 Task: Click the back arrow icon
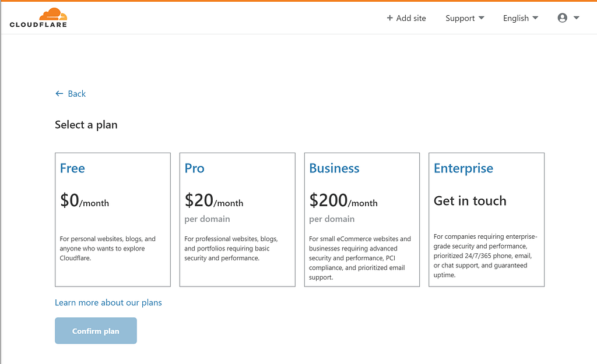tap(58, 94)
